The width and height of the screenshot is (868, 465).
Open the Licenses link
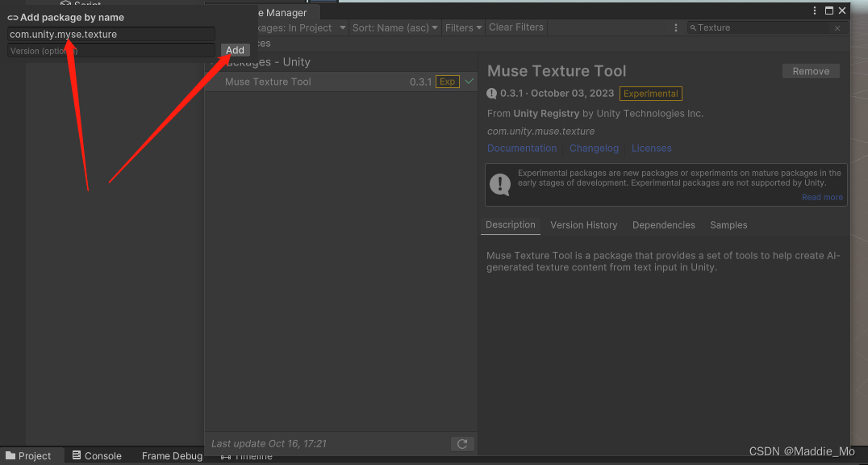click(x=652, y=148)
